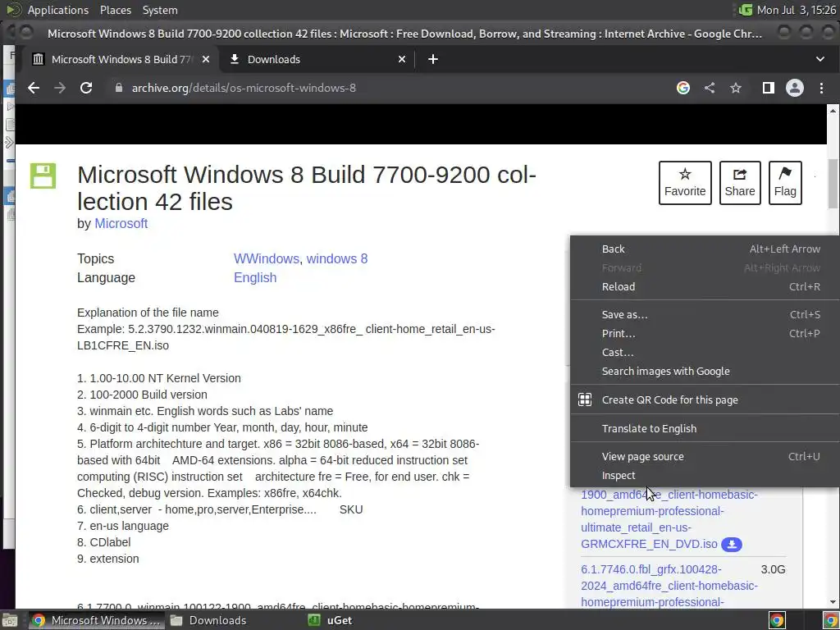Choose Save as... in context menu

tap(705, 314)
